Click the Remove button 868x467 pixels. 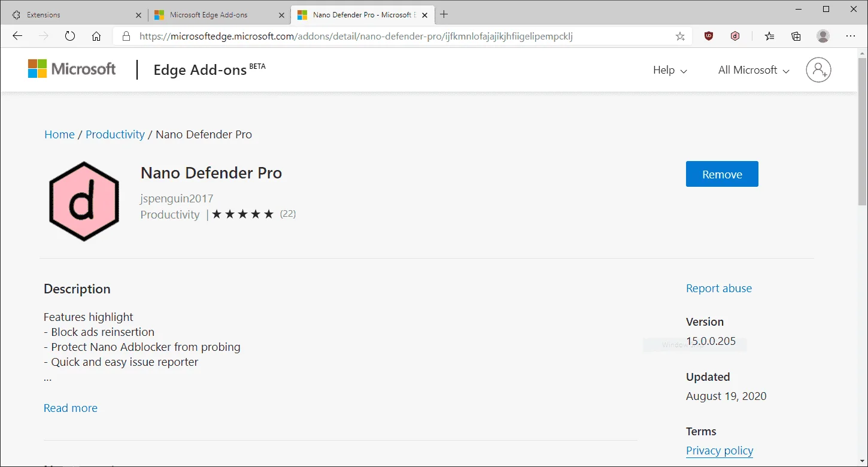click(722, 174)
